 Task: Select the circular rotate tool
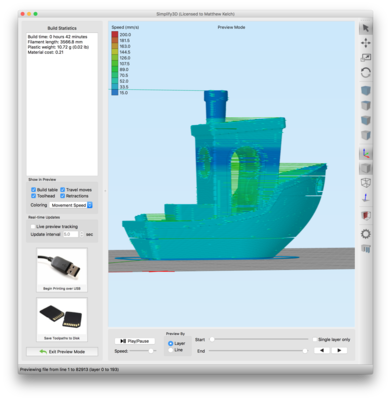click(366, 73)
